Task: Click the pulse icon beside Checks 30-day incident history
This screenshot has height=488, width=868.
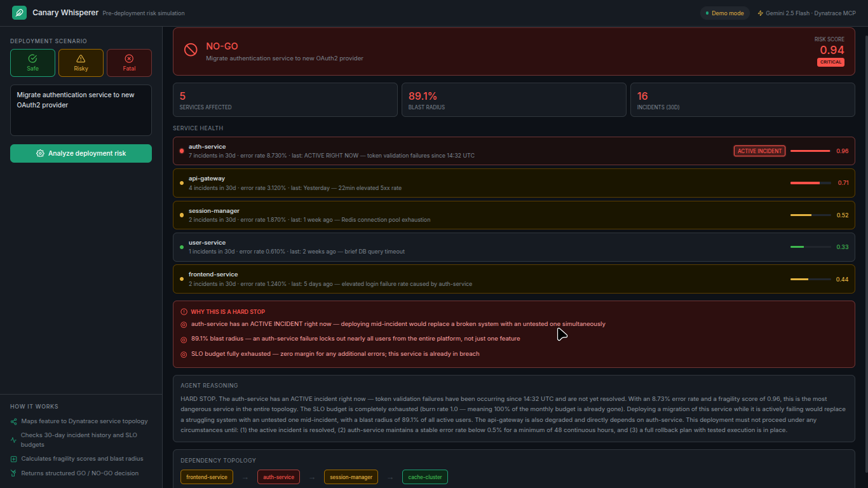Action: click(14, 440)
